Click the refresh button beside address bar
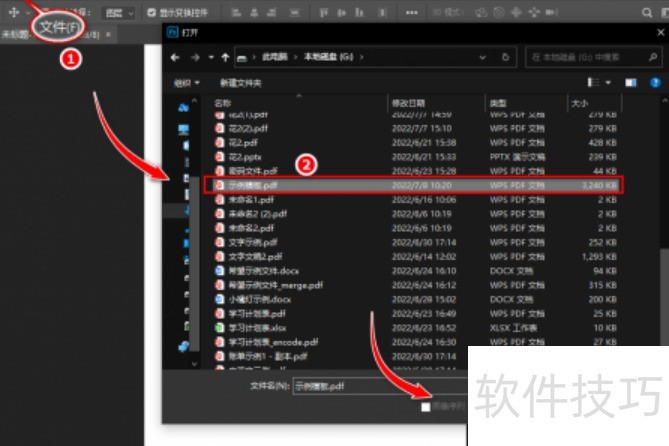 click(x=506, y=57)
